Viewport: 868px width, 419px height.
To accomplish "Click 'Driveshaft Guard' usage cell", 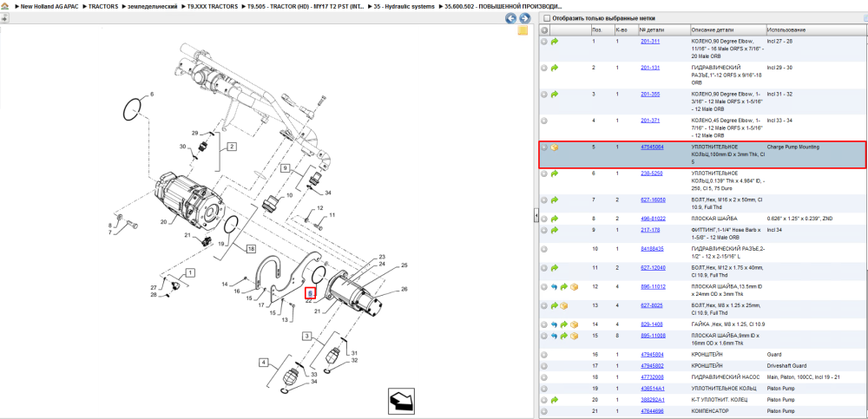I will [786, 366].
